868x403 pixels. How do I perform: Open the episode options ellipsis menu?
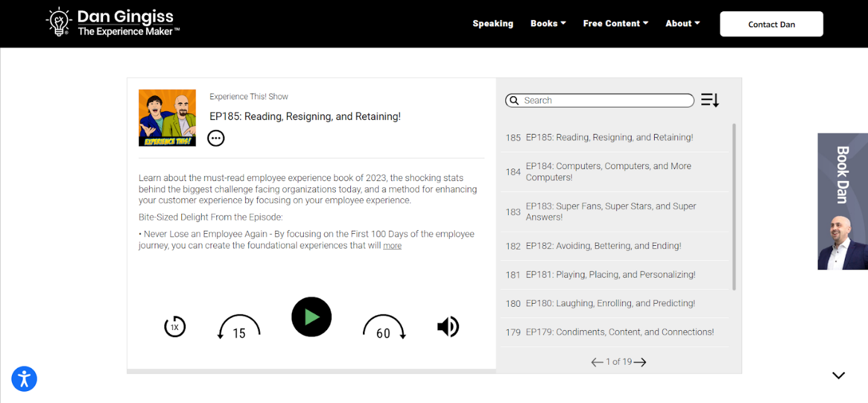[x=216, y=138]
